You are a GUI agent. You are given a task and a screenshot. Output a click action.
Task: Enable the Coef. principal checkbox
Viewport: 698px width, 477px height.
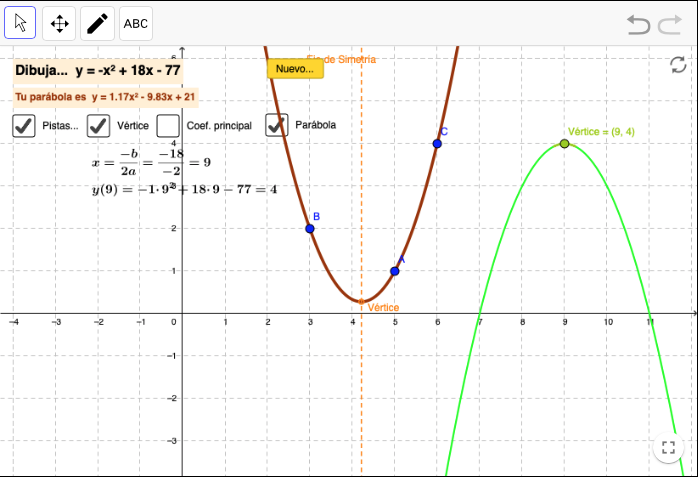tap(168, 125)
